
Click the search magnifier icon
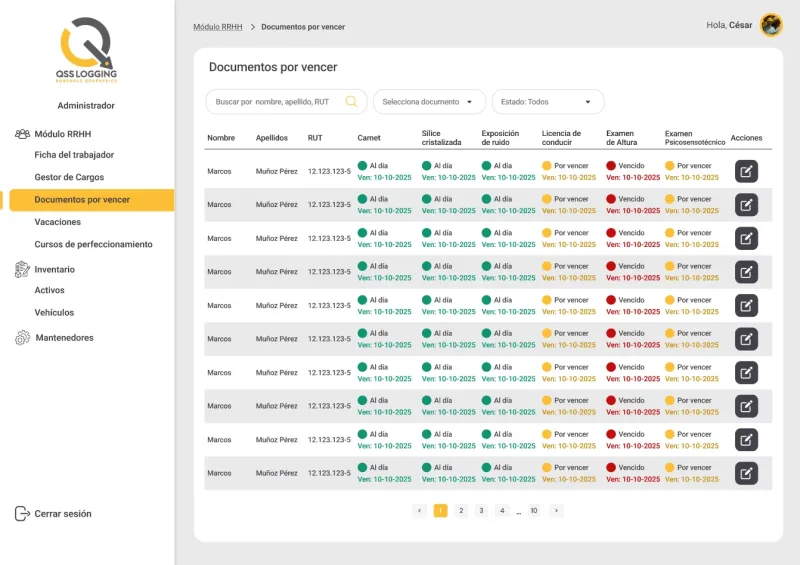[x=351, y=101]
